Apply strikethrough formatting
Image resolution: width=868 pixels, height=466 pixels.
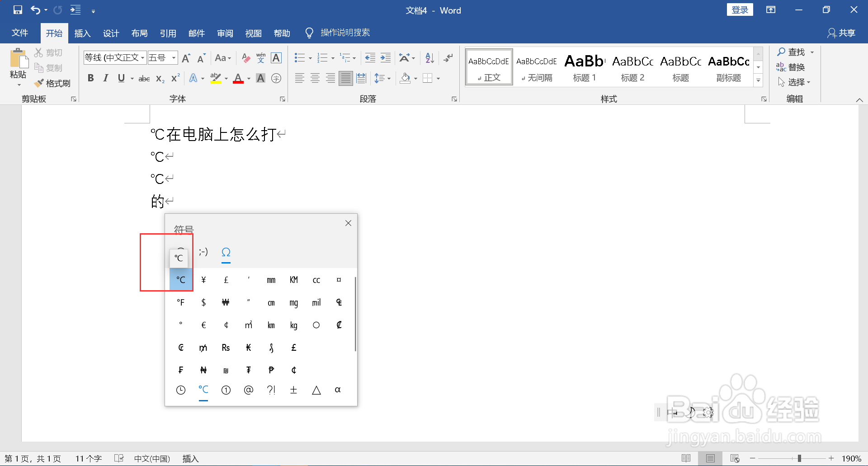click(x=144, y=79)
